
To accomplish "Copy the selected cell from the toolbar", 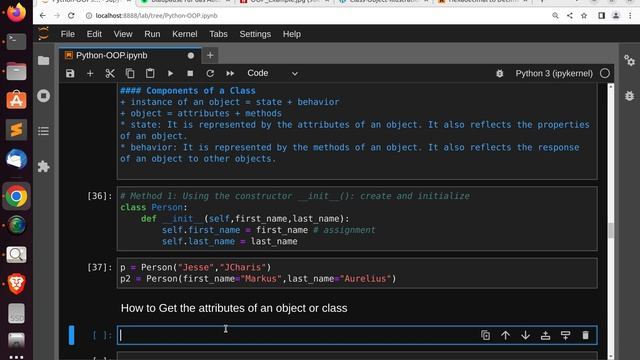I will pyautogui.click(x=130, y=73).
